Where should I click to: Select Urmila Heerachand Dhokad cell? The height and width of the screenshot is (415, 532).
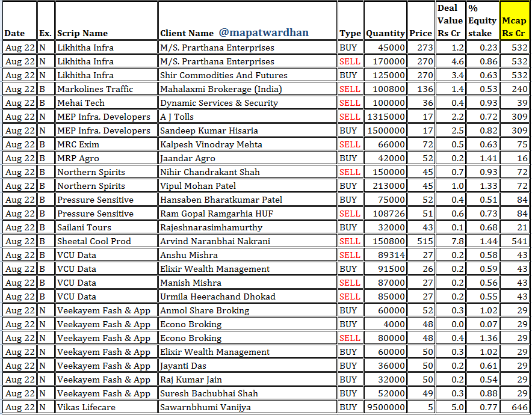[x=247, y=297]
